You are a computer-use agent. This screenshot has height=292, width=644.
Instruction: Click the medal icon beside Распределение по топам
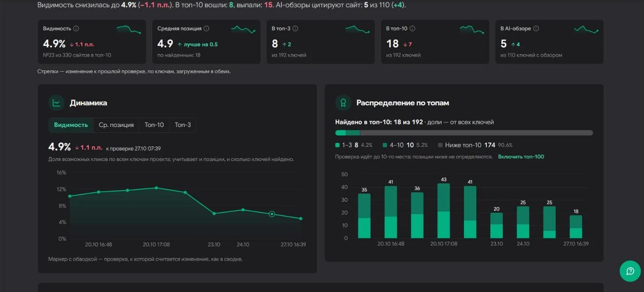click(x=343, y=103)
